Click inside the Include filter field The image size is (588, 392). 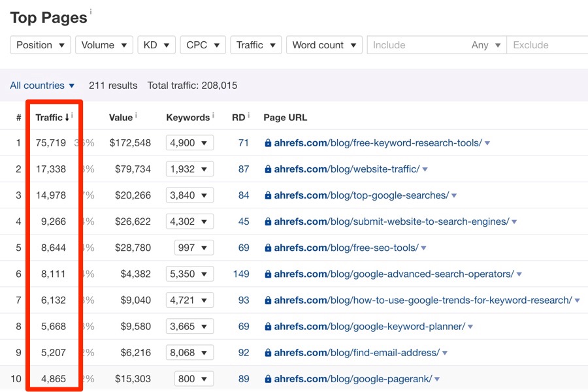[405, 44]
